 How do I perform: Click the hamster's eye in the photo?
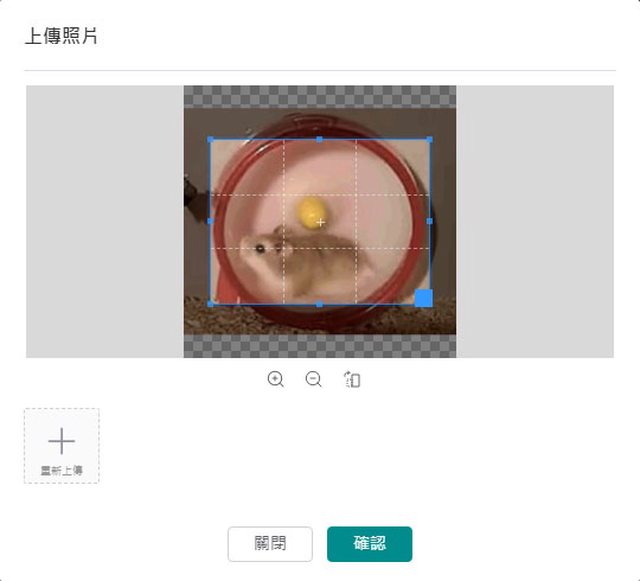(260, 248)
